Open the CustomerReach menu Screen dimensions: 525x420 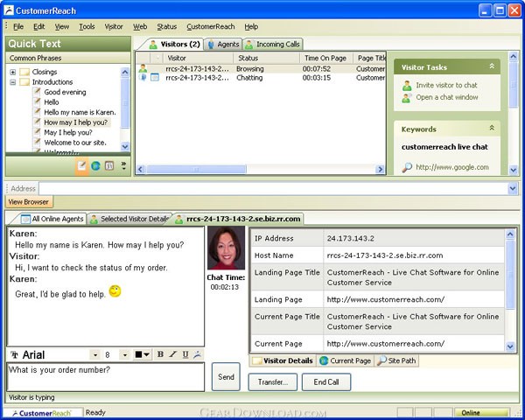[211, 27]
